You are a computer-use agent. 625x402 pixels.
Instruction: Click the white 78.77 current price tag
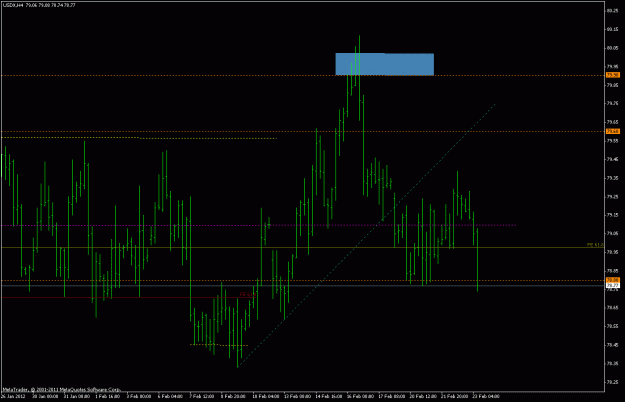point(613,285)
